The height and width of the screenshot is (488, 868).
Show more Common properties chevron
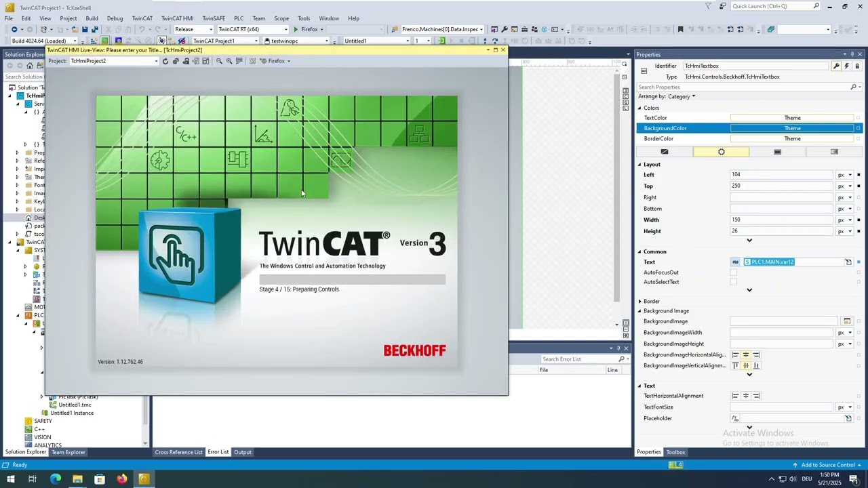point(749,290)
